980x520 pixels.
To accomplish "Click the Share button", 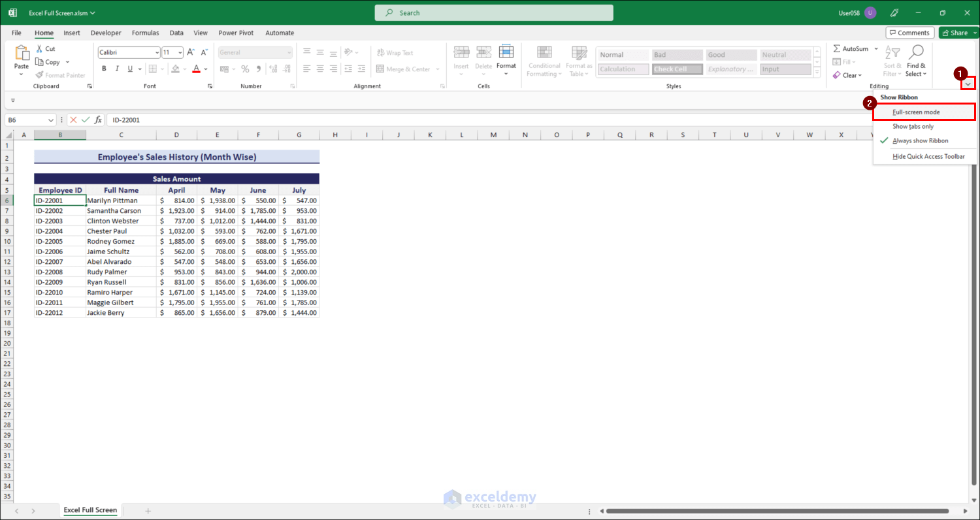I will [959, 33].
